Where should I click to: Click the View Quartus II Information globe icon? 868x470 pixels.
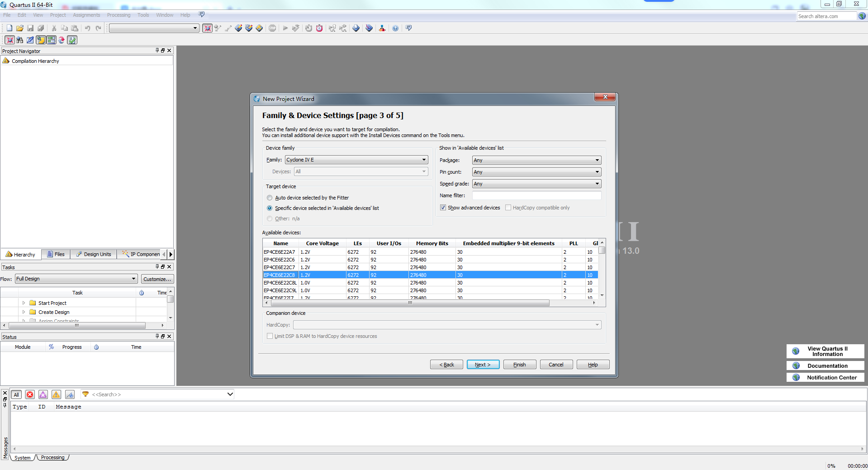[x=796, y=351]
